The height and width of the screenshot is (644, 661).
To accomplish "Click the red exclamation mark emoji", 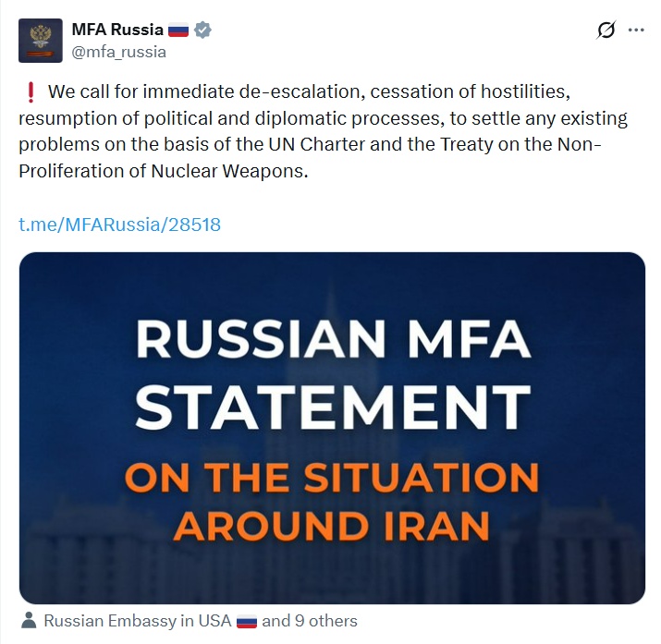I will (x=30, y=93).
